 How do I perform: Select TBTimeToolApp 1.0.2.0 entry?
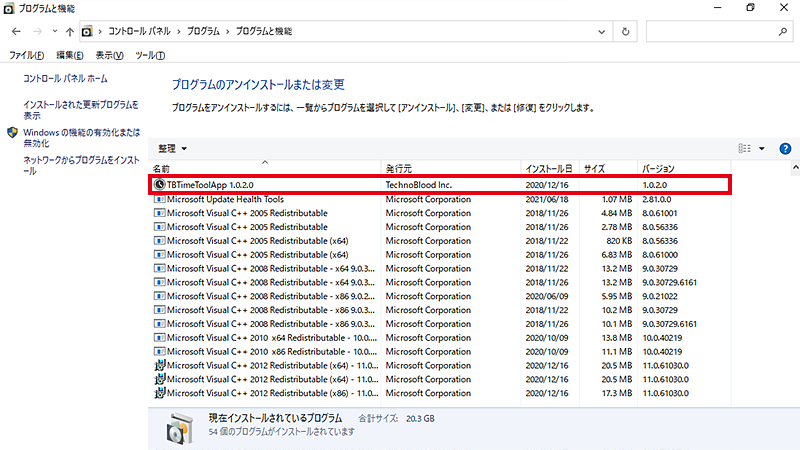click(440, 185)
